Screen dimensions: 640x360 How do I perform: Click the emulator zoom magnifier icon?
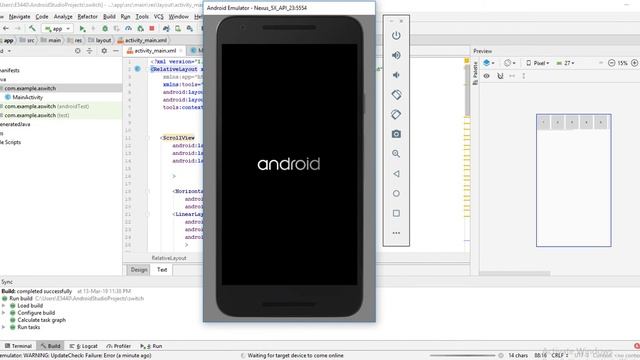(396, 154)
